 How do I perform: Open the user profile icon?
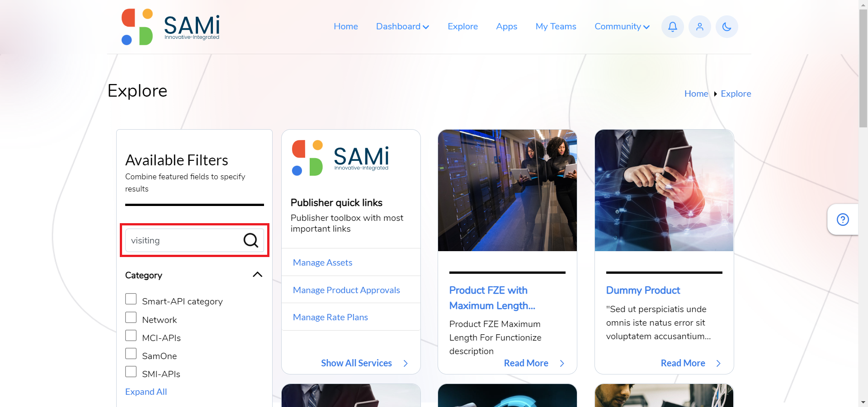[699, 27]
